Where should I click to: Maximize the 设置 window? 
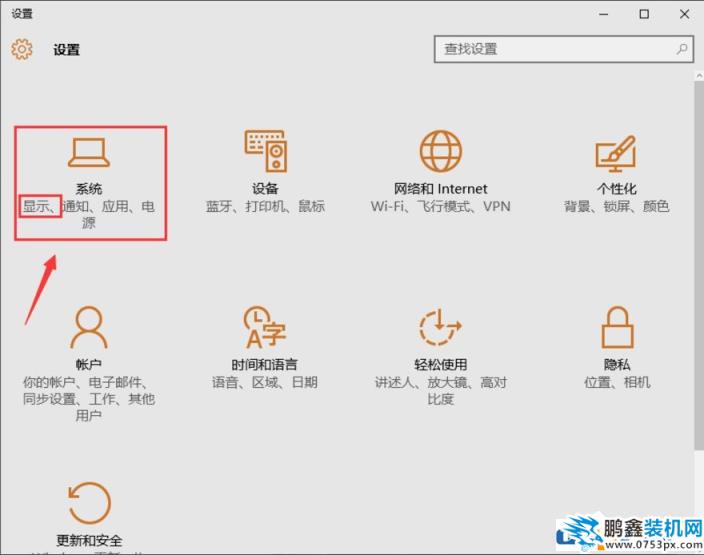(644, 14)
